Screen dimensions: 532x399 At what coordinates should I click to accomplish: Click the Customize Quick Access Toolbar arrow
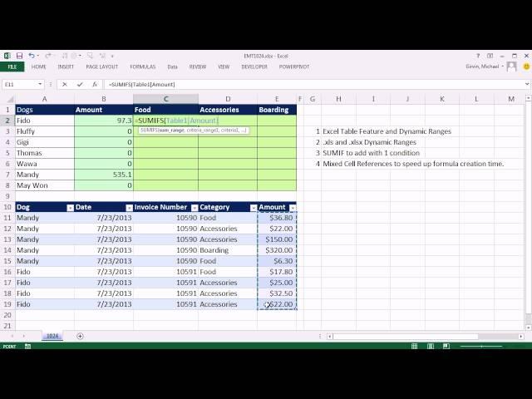pyautogui.click(x=112, y=56)
